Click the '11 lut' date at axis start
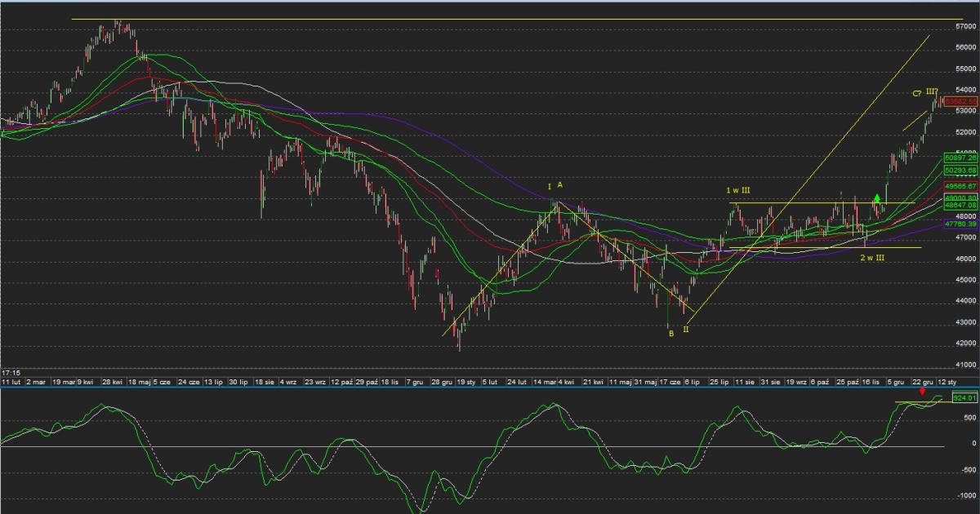Image resolution: width=980 pixels, height=514 pixels. pos(11,381)
